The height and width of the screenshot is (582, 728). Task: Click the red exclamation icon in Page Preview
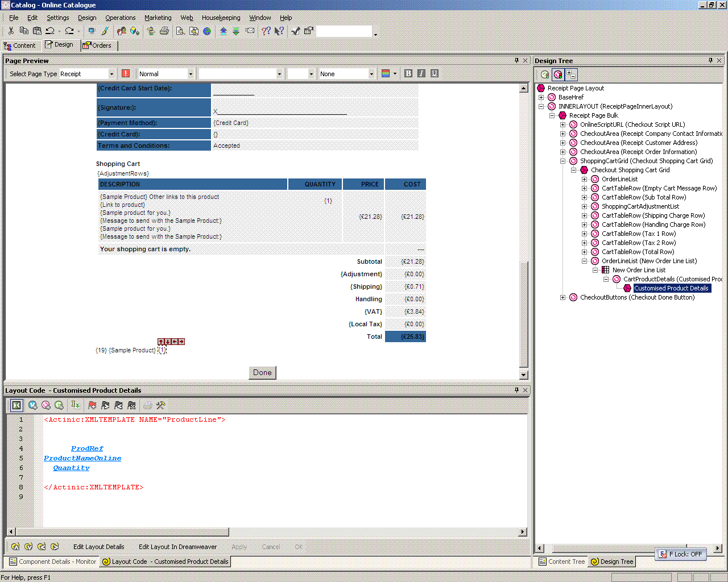(x=126, y=73)
